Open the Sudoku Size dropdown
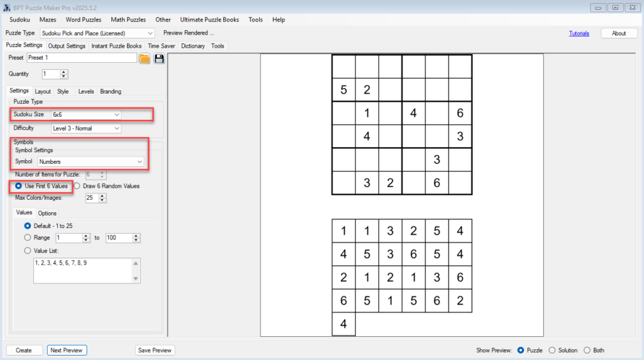Image resolution: width=644 pixels, height=360 pixels. (x=86, y=114)
